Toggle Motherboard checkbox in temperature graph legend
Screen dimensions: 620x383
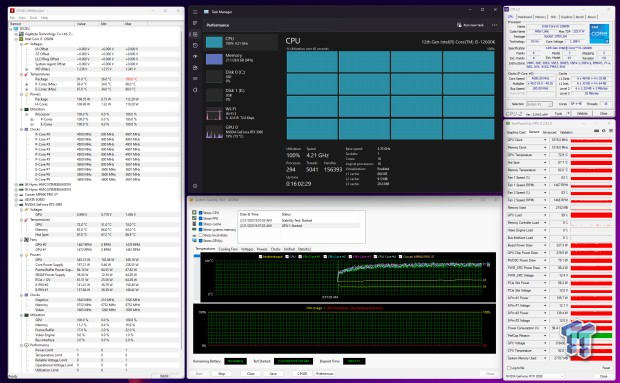(x=260, y=257)
